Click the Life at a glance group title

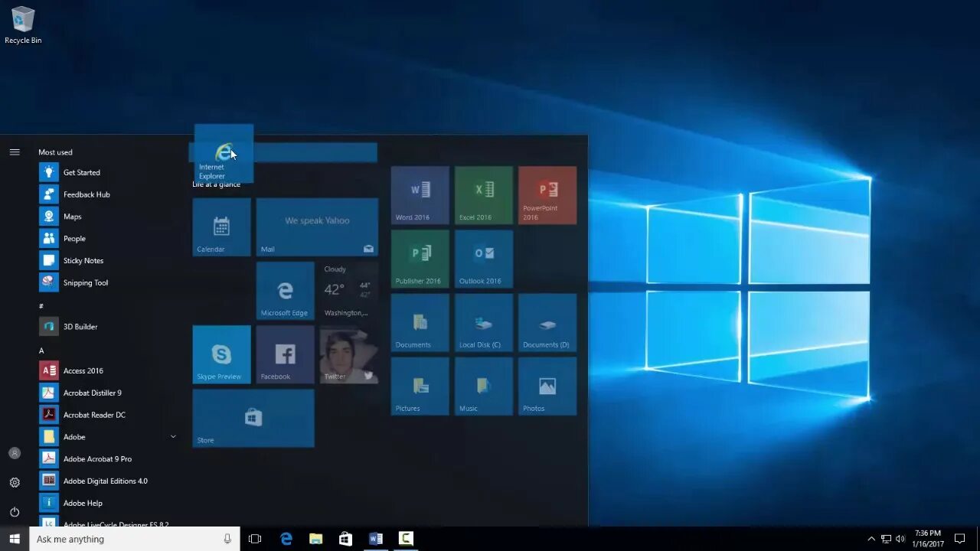216,184
